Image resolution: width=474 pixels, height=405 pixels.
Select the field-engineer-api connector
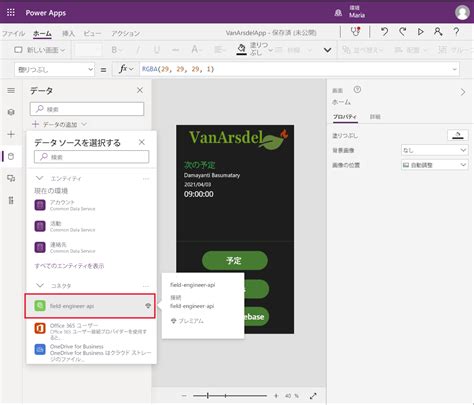point(90,306)
